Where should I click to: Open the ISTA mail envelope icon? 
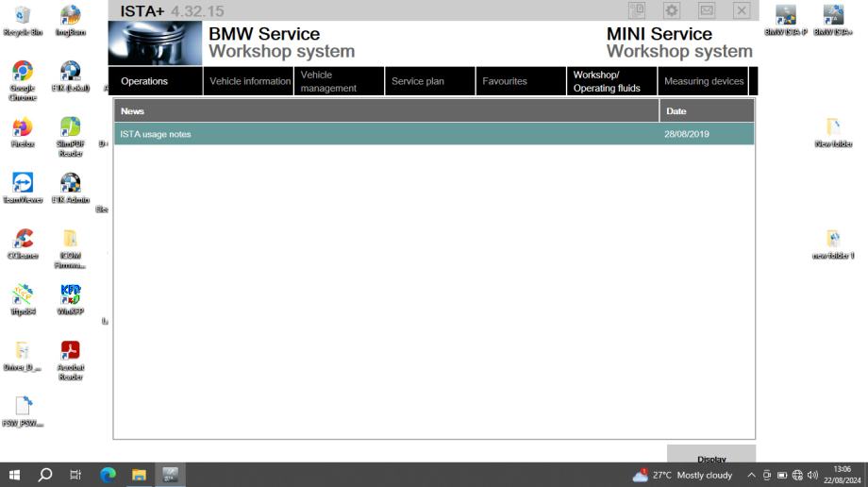coord(707,10)
